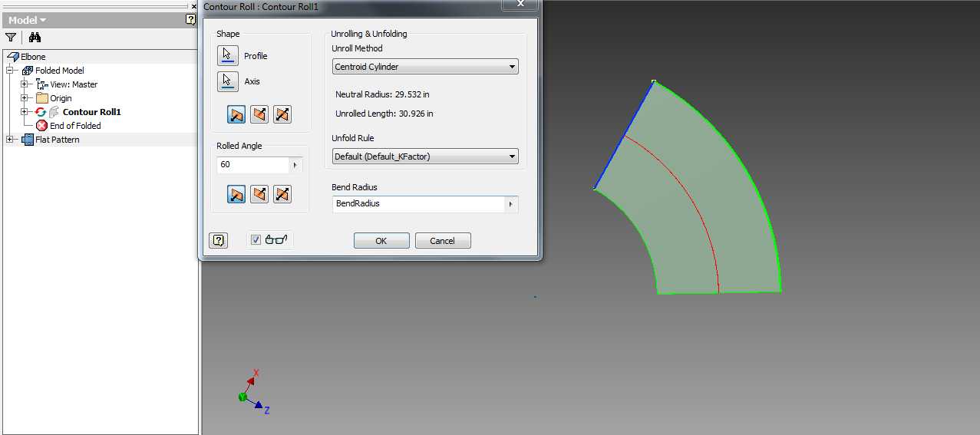Open the browser filter funnel
The width and height of the screenshot is (980, 435).
click(x=11, y=37)
